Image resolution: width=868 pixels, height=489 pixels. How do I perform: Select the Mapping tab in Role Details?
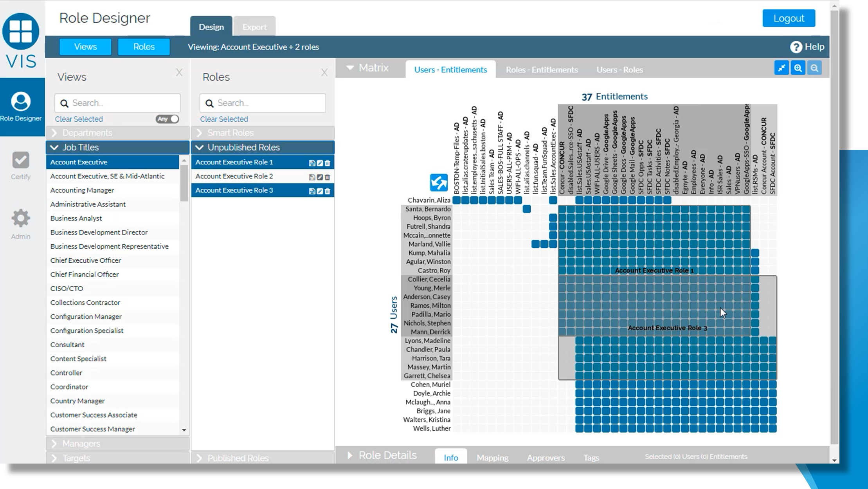pyautogui.click(x=492, y=457)
